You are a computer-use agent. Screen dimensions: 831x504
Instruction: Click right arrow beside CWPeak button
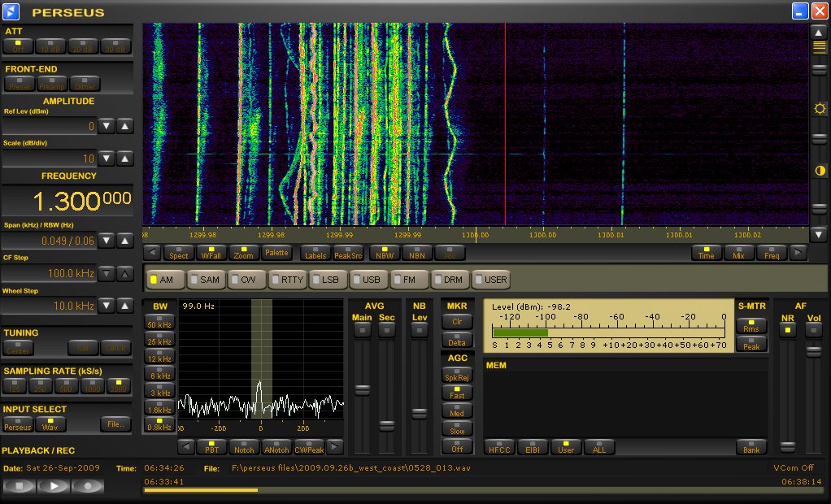(x=334, y=447)
